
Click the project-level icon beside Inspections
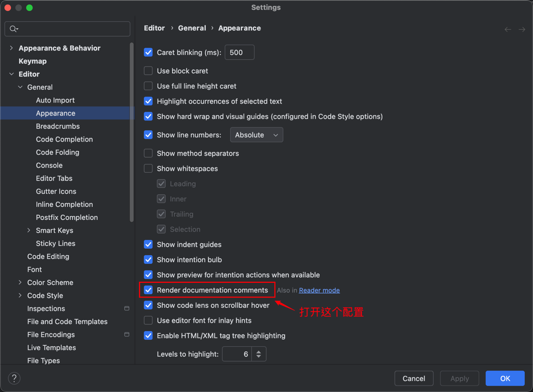pyautogui.click(x=126, y=308)
